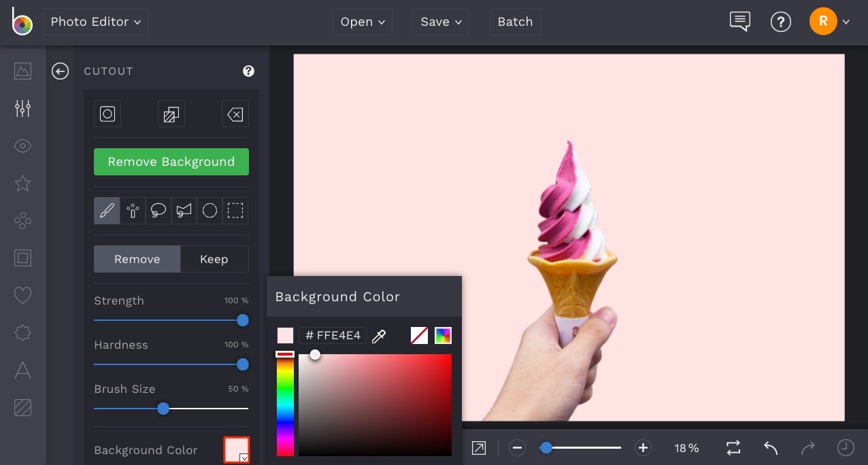Select the Circle shape cutout tool

[210, 211]
